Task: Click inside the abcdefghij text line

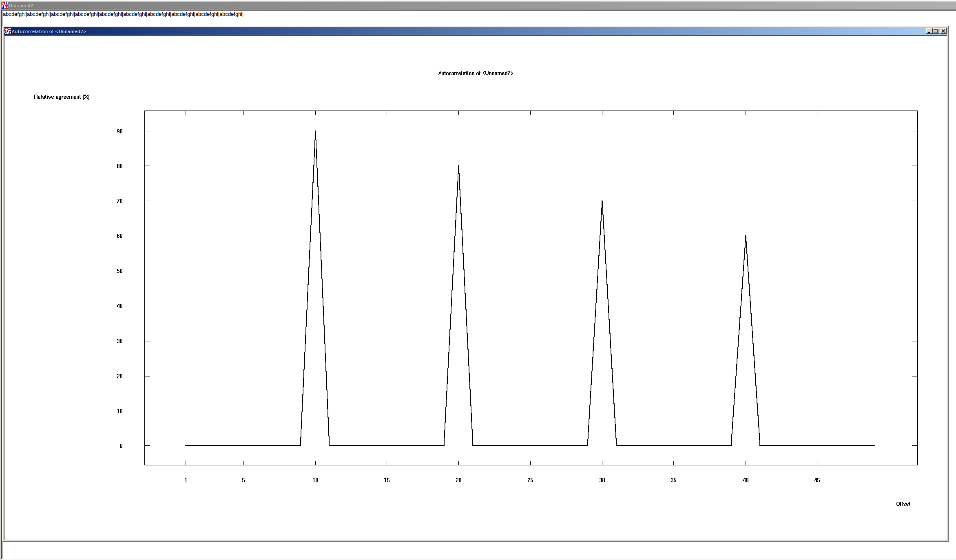Action: point(122,14)
